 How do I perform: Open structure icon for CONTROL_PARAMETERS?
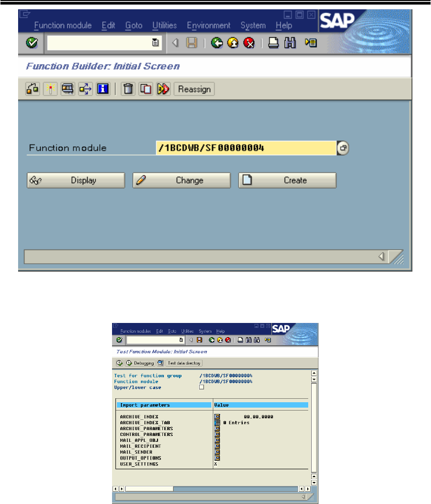pos(217,434)
